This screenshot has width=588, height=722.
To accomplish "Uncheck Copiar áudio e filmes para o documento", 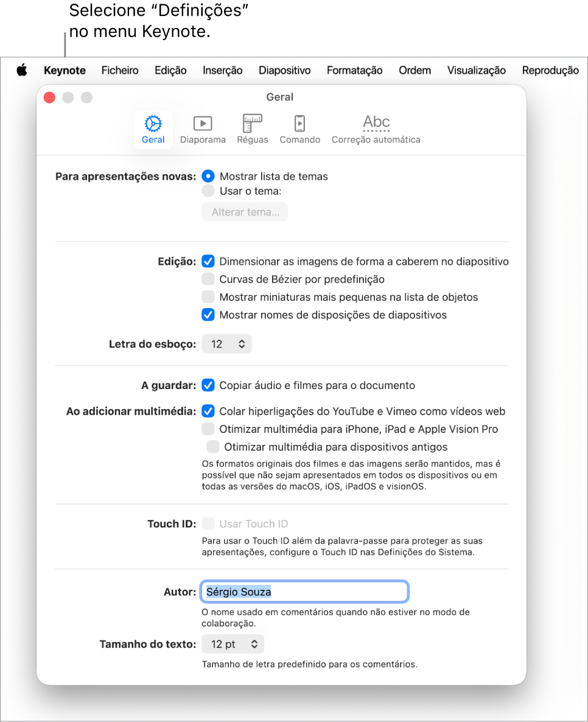I will (208, 385).
